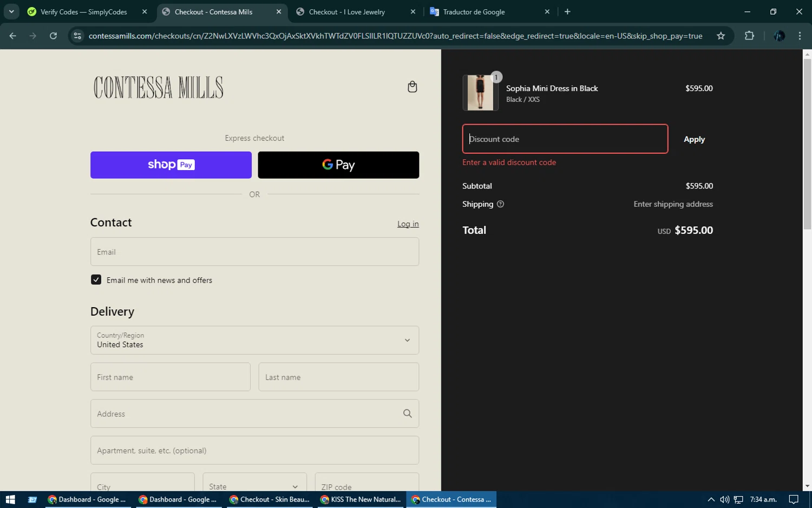This screenshot has width=812, height=508.
Task: Show hidden system tray icons
Action: [x=711, y=499]
